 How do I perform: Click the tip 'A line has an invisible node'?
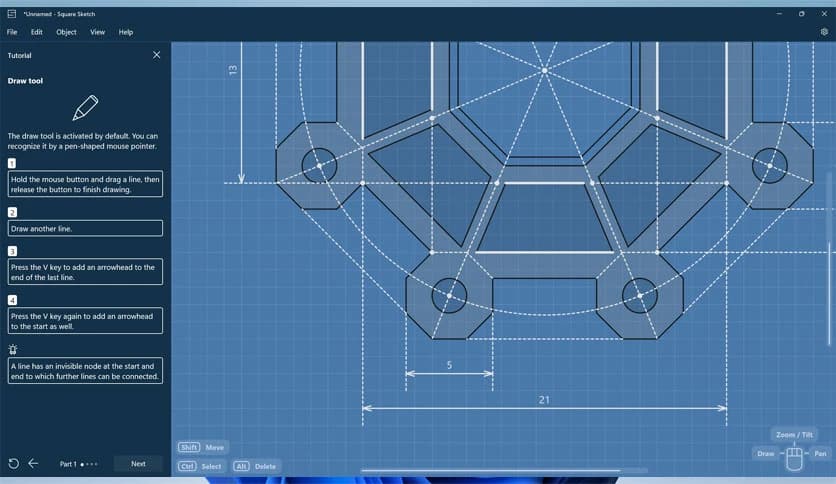[x=85, y=370]
